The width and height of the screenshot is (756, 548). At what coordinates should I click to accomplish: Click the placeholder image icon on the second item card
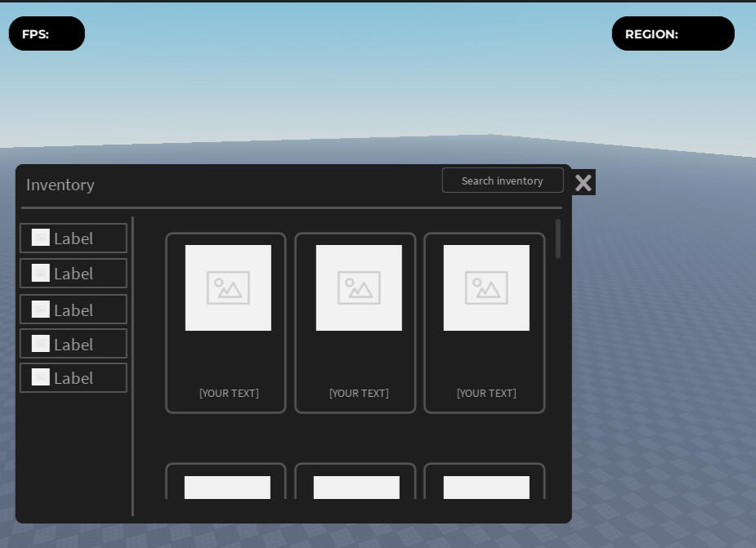(358, 287)
